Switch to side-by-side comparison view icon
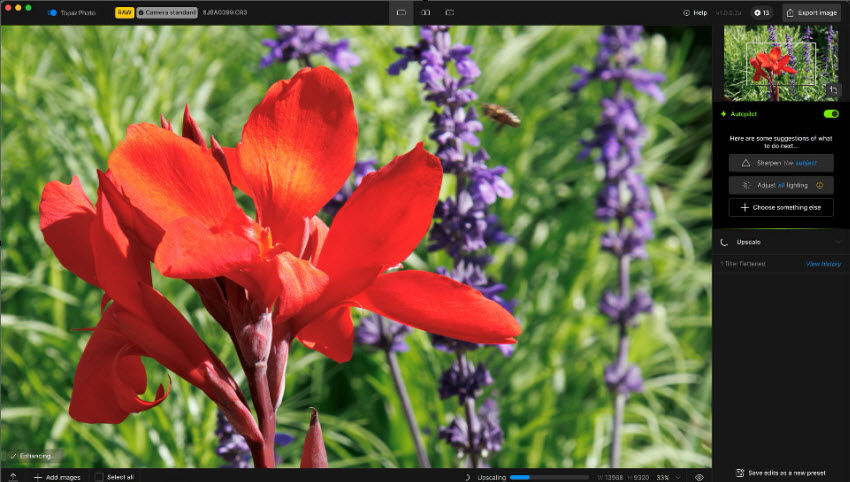 click(x=426, y=12)
